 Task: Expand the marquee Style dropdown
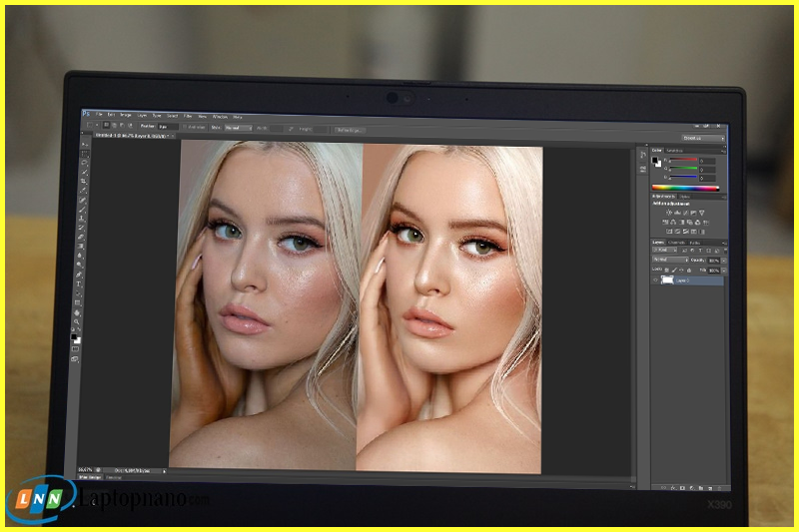(238, 129)
